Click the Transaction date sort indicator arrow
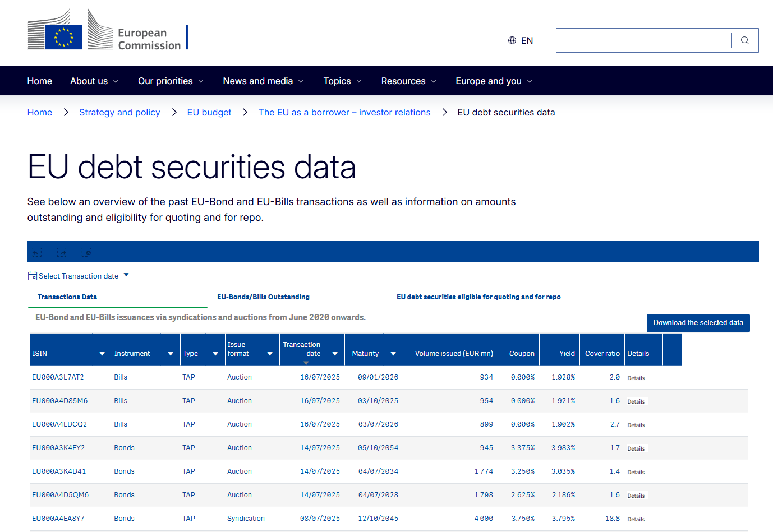The width and height of the screenshot is (773, 532). click(306, 363)
